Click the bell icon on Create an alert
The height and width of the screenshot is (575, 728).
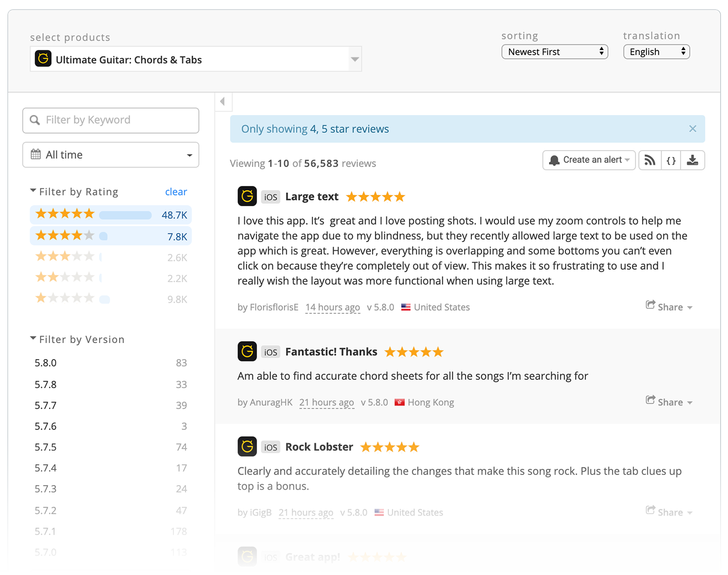[x=555, y=160]
